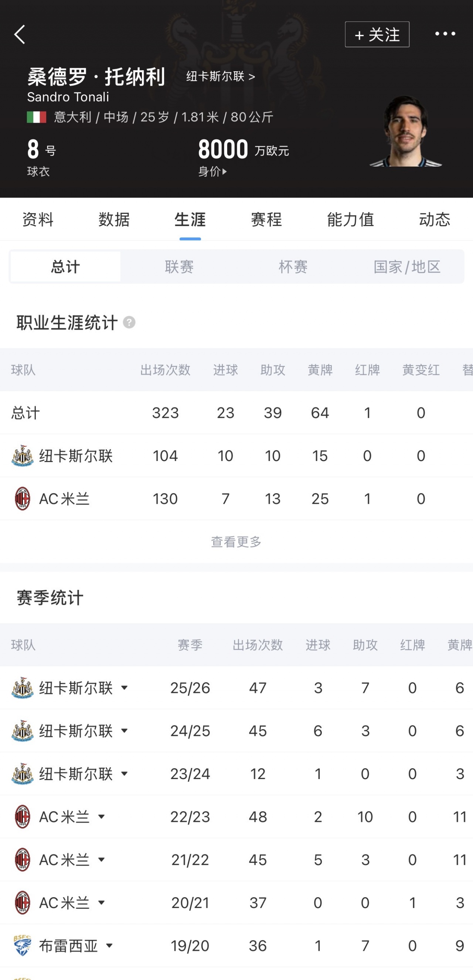Tap the Newcastle crest in 25/26 season row
This screenshot has height=980, width=473.
pos(23,688)
